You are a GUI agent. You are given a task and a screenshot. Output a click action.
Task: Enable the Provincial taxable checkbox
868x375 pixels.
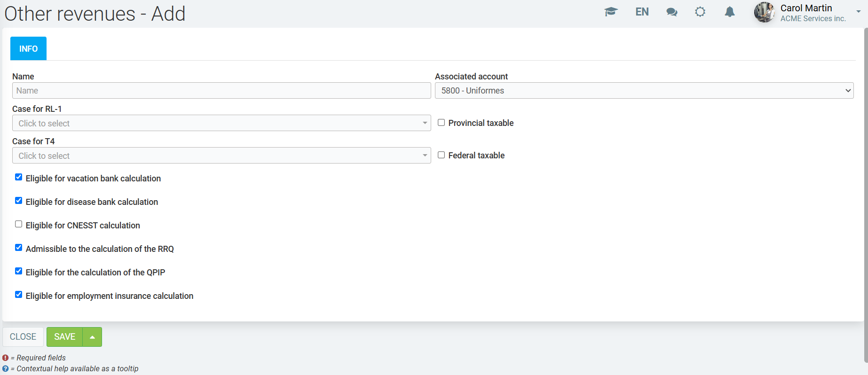pyautogui.click(x=441, y=123)
